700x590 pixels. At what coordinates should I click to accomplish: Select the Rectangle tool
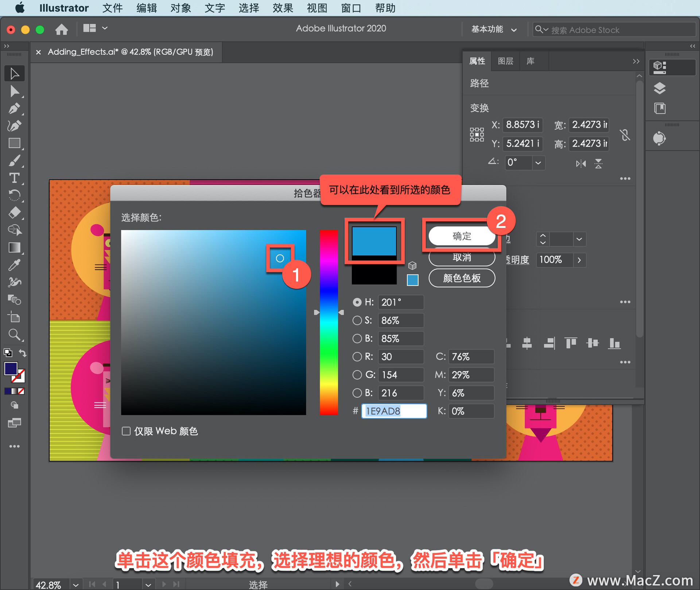pos(14,143)
